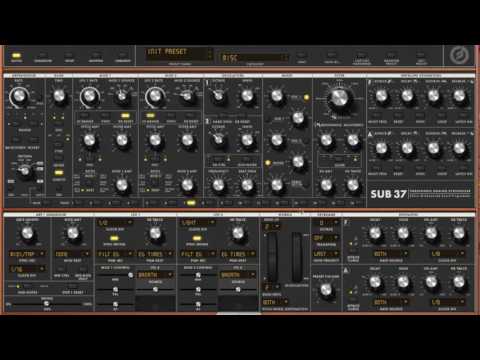Image resolution: width=480 pixels, height=360 pixels.
Task: Toggle the Oscillator 1 mixer on LED
Action: [x=306, y=97]
